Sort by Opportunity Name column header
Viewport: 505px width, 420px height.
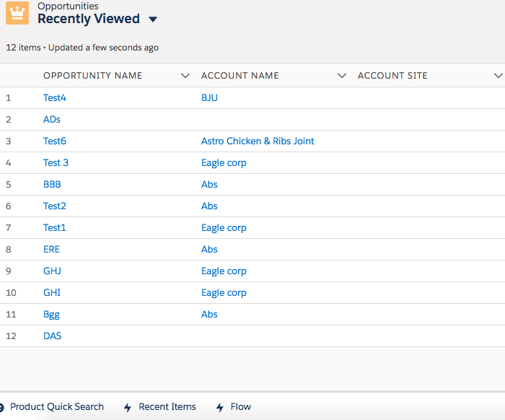pos(93,76)
